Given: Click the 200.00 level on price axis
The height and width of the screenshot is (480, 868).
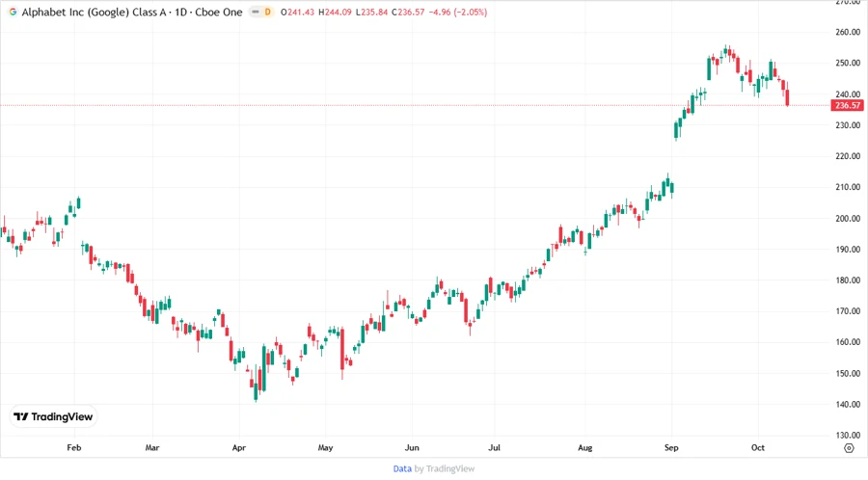Looking at the screenshot, I should point(848,218).
